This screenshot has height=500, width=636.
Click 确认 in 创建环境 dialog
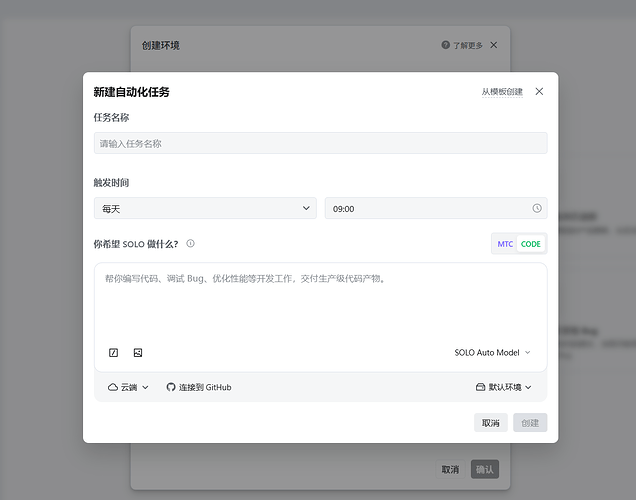[x=485, y=469]
